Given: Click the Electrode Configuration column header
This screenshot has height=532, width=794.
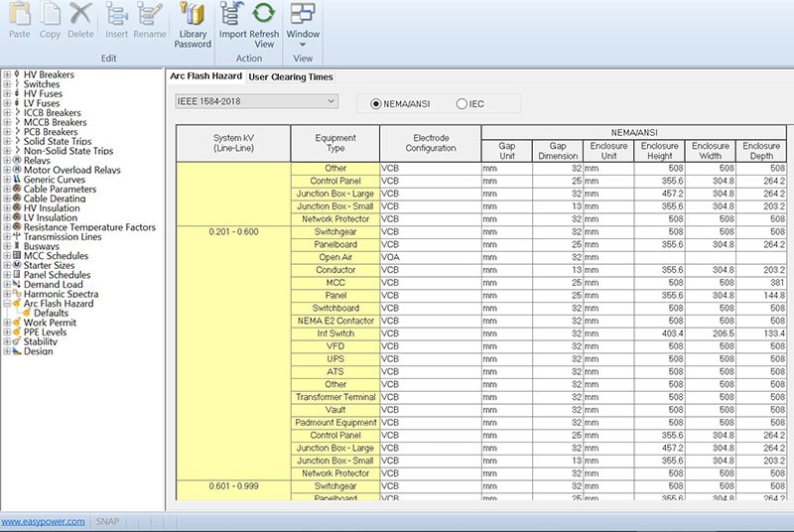Looking at the screenshot, I should point(431,143).
